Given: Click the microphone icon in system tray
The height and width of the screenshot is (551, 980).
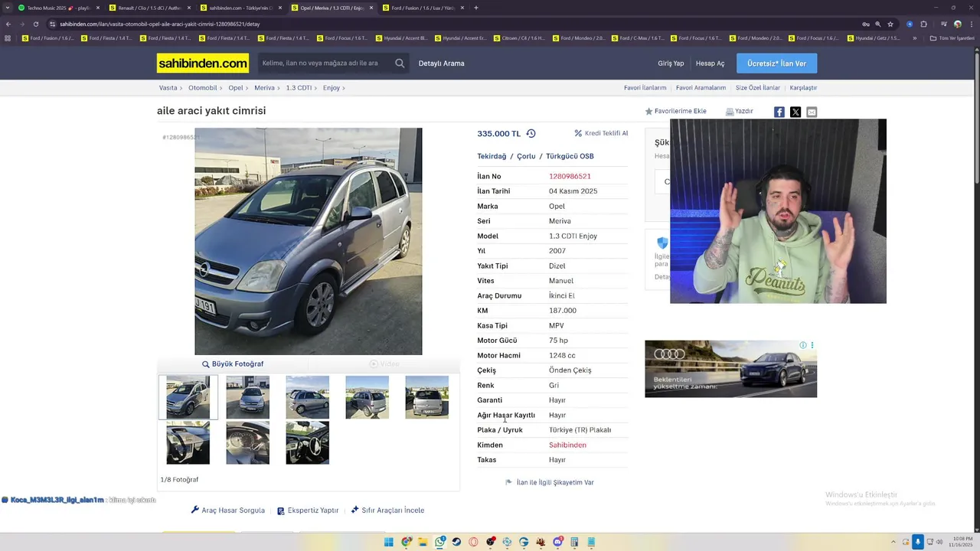Looking at the screenshot, I should coord(918,542).
